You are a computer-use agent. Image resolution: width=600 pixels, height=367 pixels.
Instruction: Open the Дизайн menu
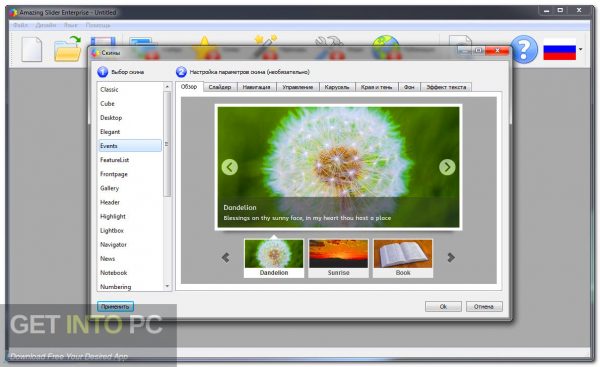tap(46, 25)
